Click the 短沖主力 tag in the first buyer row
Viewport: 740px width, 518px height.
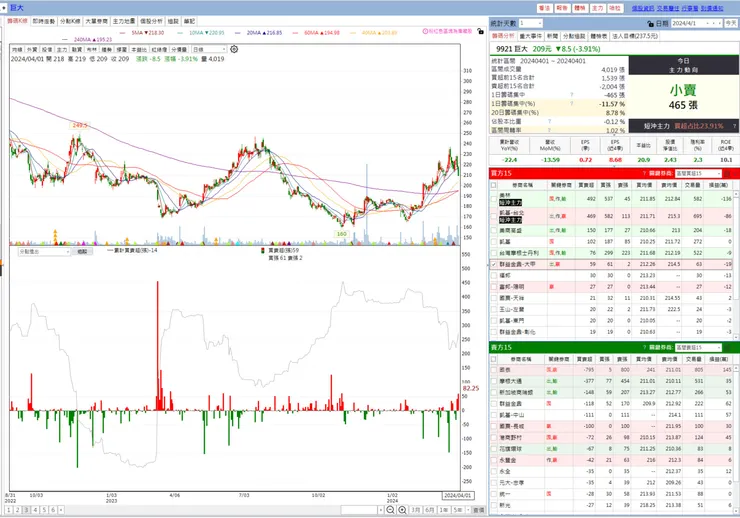click(511, 202)
